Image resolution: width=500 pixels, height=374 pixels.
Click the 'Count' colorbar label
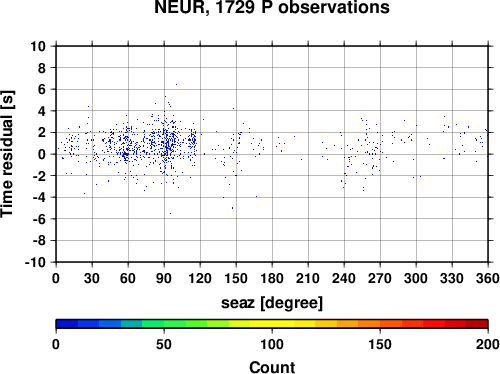272,367
